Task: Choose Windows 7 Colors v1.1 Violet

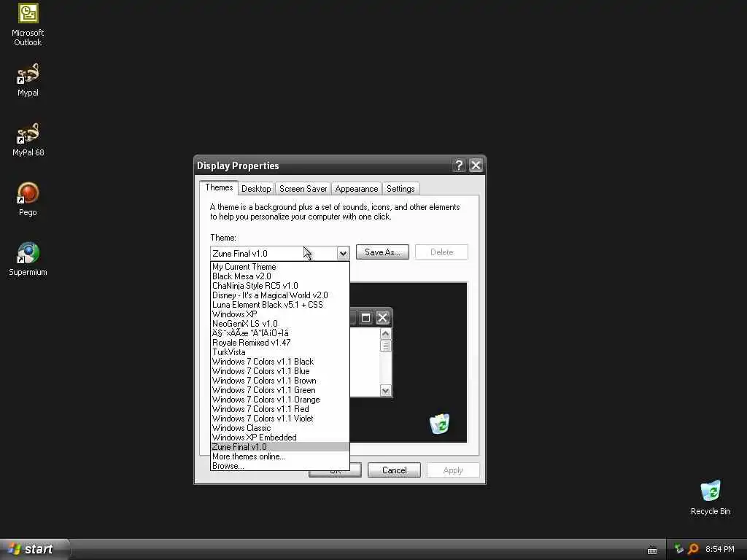Action: [x=279, y=419]
